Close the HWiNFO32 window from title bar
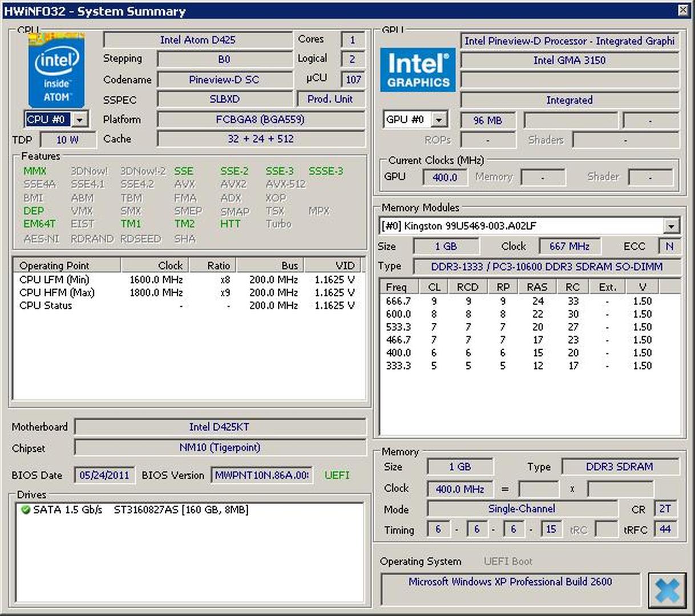This screenshot has height=616, width=695. [x=683, y=10]
